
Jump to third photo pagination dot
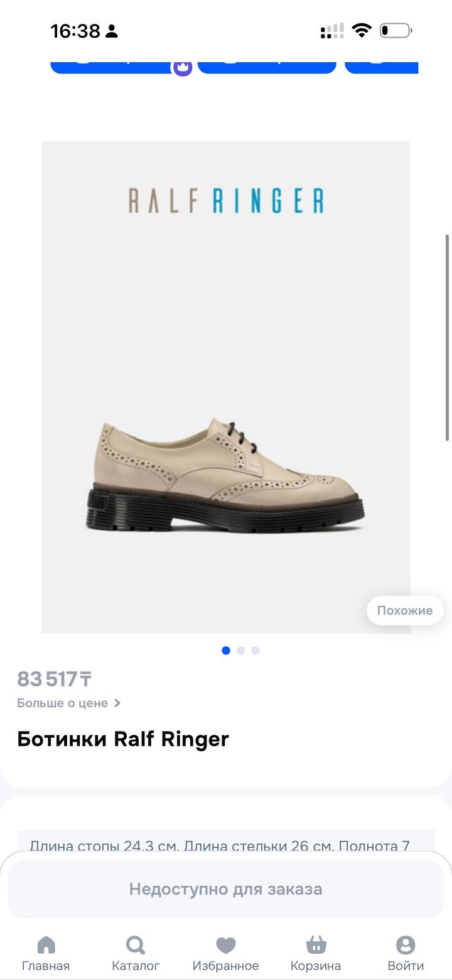pos(256,650)
